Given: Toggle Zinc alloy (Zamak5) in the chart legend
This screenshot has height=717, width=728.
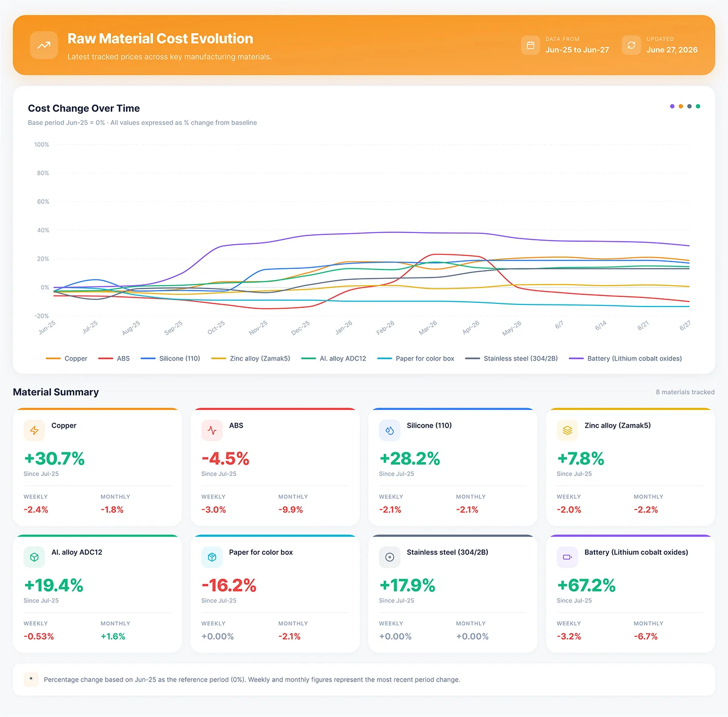Looking at the screenshot, I should pos(251,358).
